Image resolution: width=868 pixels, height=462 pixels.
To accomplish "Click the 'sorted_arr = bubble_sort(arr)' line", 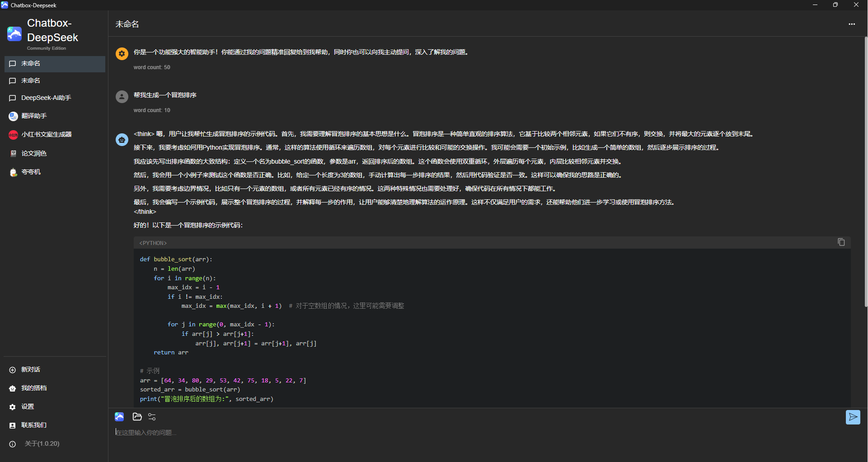I will 190,390.
